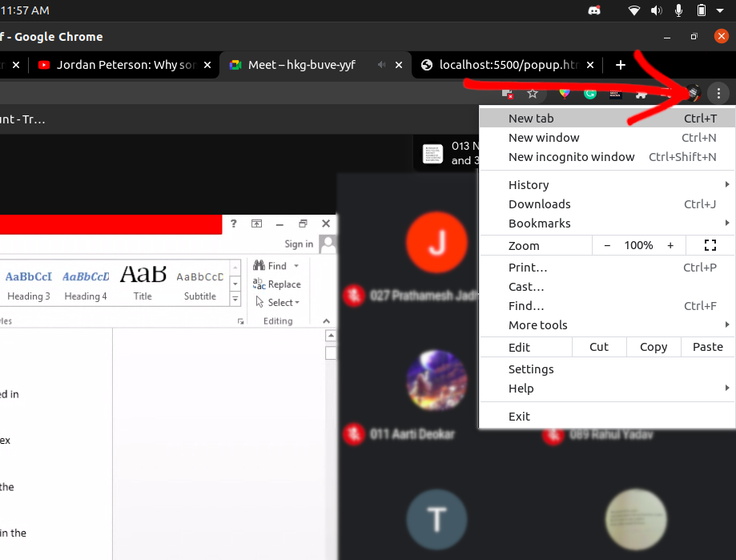Choose Exit from Chrome menu
This screenshot has width=736, height=560.
tap(607, 417)
